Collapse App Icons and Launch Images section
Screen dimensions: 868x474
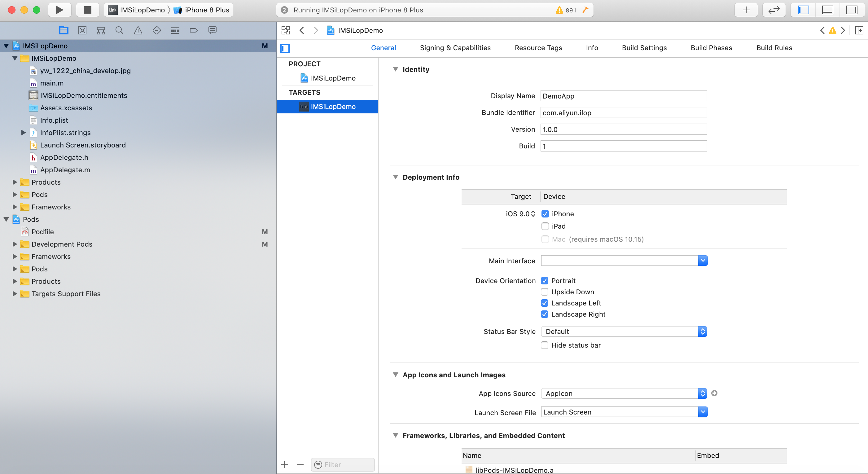click(396, 375)
